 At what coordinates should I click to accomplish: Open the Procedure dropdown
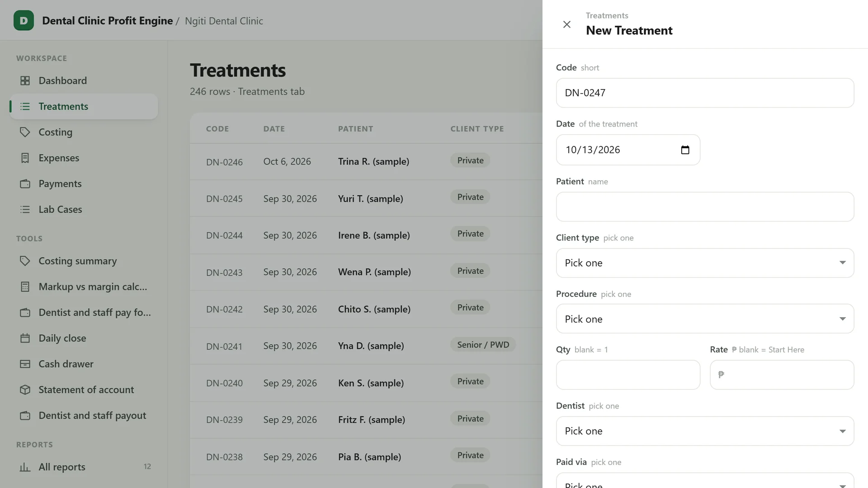705,319
